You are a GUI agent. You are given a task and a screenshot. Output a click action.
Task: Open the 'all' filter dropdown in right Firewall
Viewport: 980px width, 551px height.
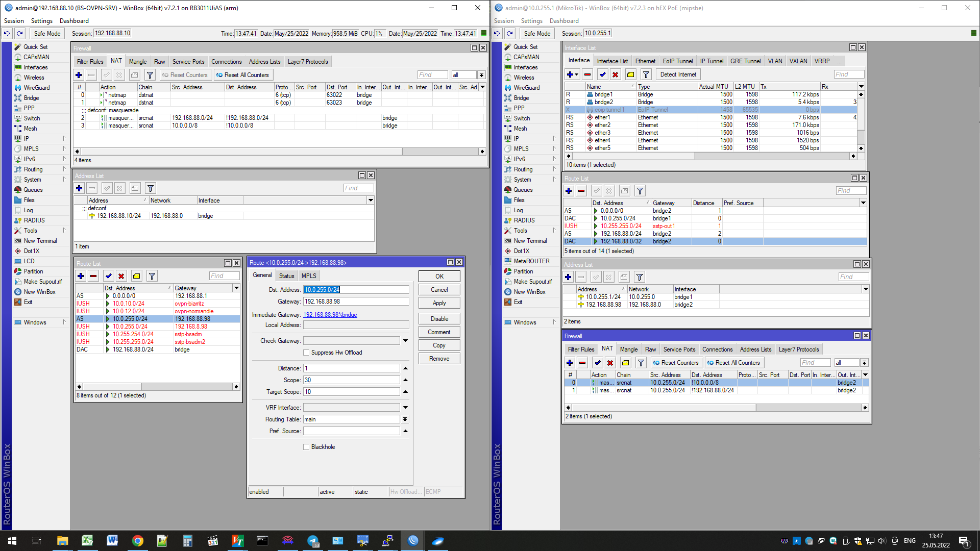[x=864, y=363]
